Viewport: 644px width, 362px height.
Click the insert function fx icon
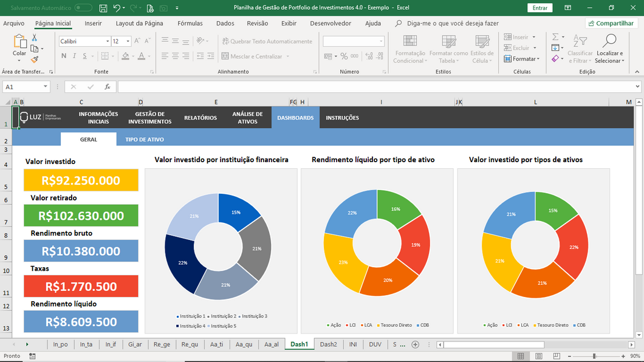[108, 87]
